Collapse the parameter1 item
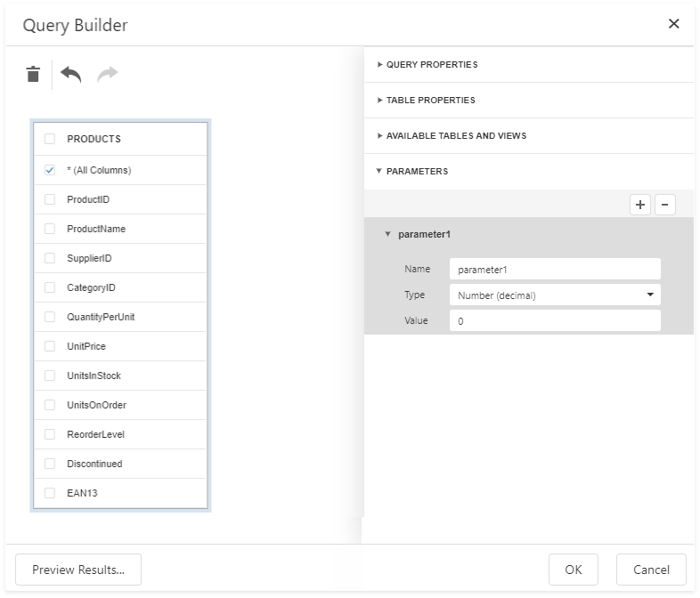This screenshot has width=700, height=598. [x=388, y=235]
